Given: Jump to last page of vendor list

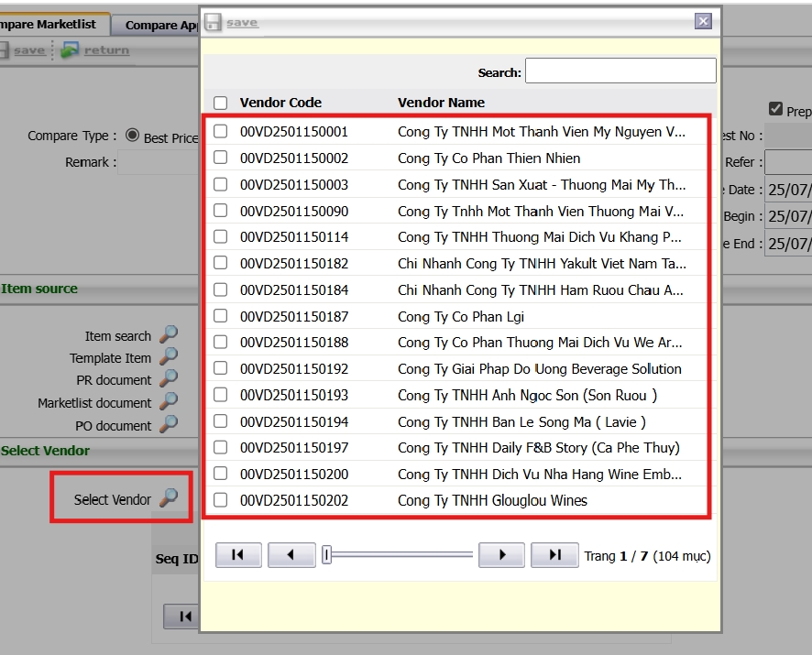Looking at the screenshot, I should click(554, 555).
